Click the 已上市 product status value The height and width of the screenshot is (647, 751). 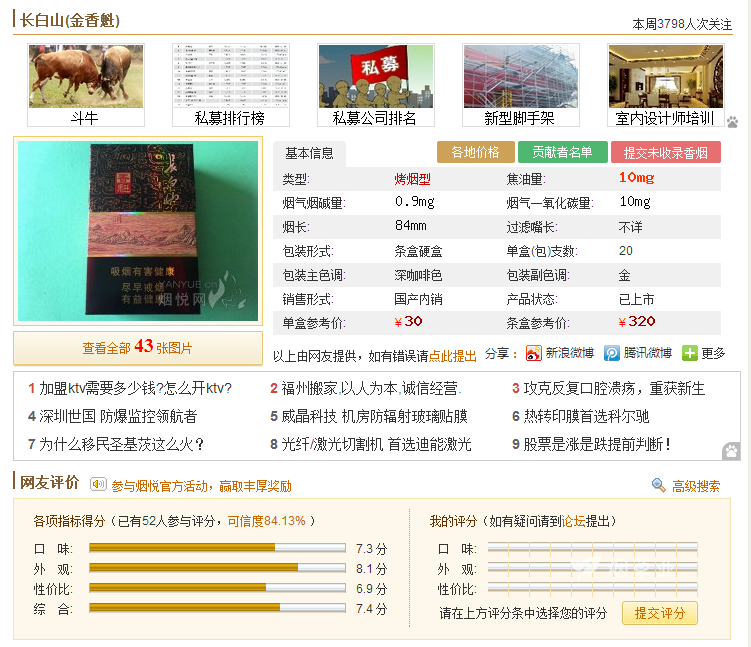(x=637, y=299)
